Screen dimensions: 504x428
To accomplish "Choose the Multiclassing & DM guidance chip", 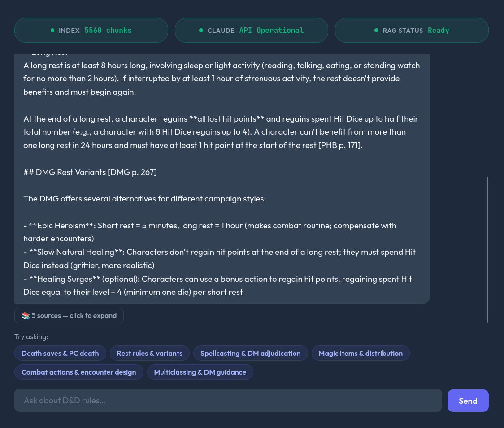I will point(200,372).
